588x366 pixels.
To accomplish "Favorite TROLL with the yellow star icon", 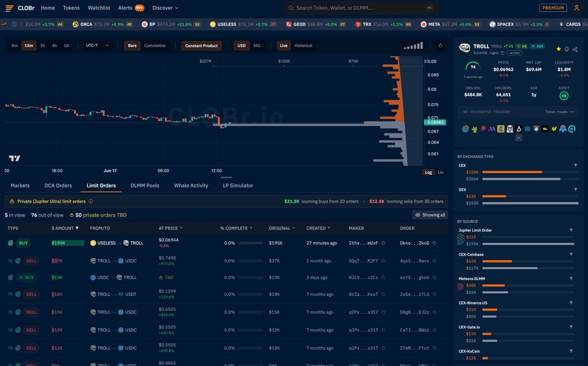I will tap(559, 49).
